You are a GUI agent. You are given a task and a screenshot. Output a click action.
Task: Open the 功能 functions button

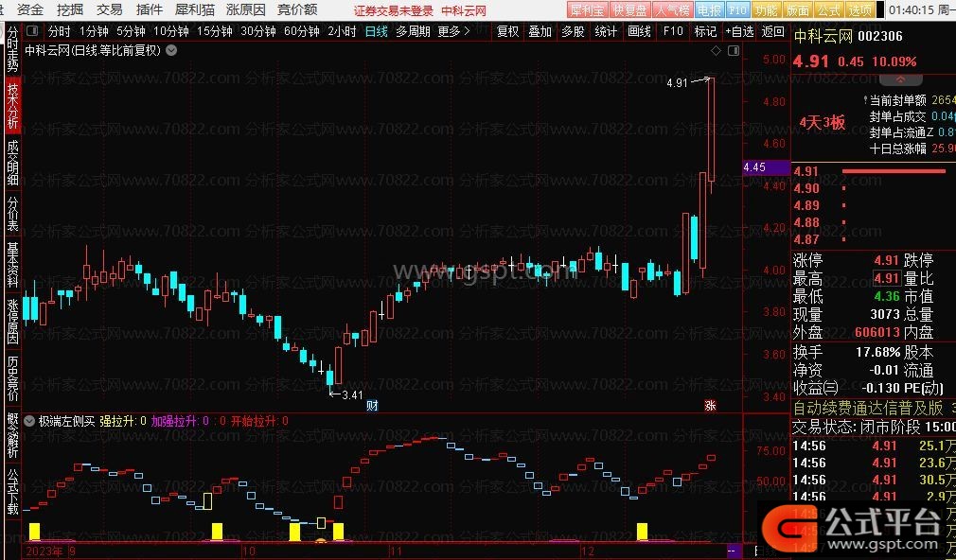click(x=766, y=10)
